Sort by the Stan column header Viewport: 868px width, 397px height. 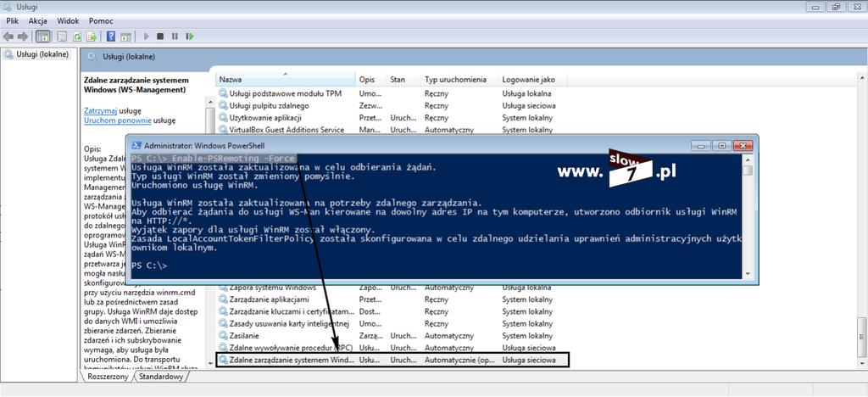(403, 80)
